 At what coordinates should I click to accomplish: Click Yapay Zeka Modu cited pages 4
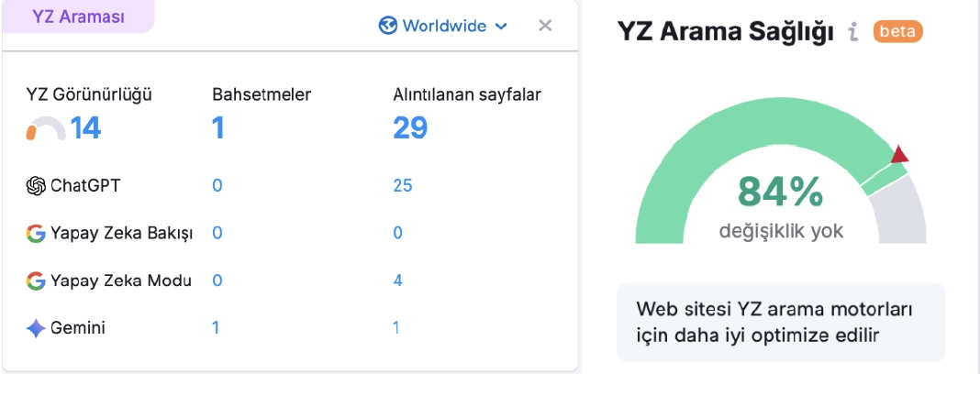(398, 280)
